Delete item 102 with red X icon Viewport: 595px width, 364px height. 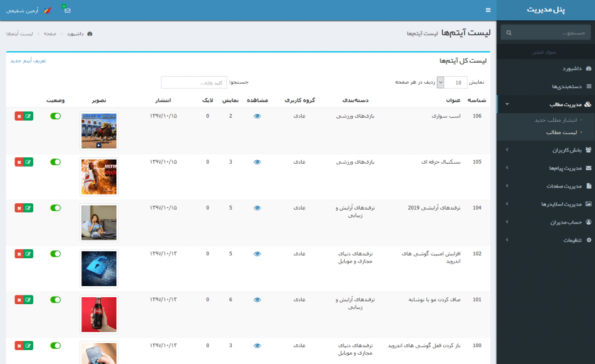[x=19, y=254]
